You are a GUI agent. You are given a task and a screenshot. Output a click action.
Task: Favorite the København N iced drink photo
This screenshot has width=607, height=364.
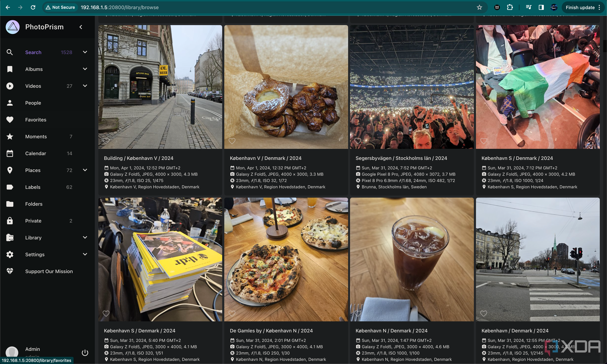point(358,313)
